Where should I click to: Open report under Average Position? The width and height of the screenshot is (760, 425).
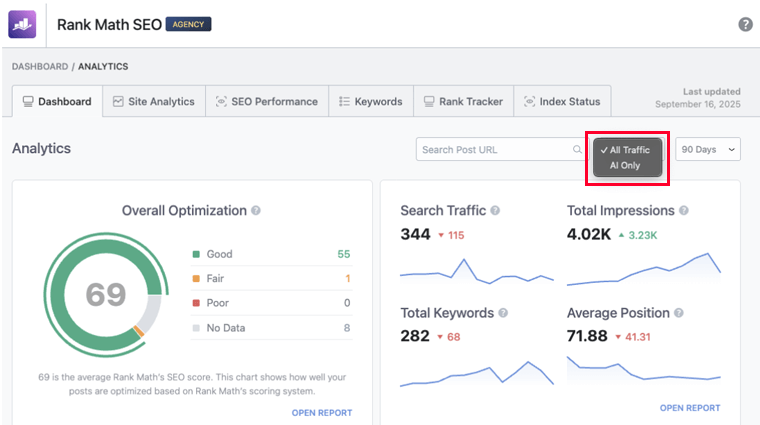(690, 408)
